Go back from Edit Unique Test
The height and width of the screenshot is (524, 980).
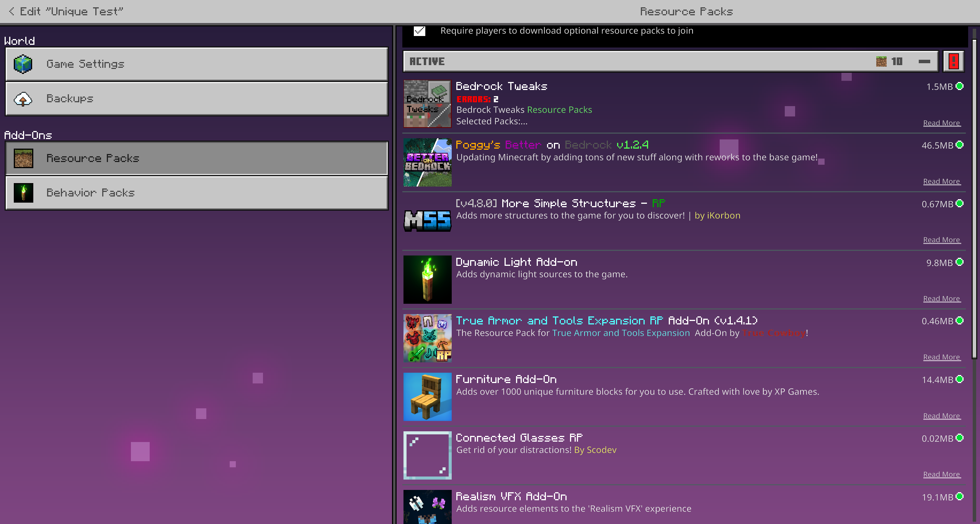click(11, 11)
